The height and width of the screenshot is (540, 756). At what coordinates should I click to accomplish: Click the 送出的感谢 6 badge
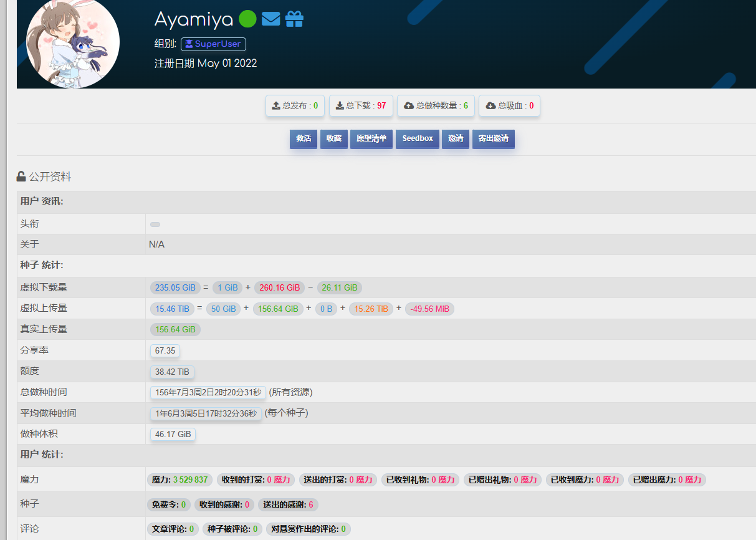(288, 504)
